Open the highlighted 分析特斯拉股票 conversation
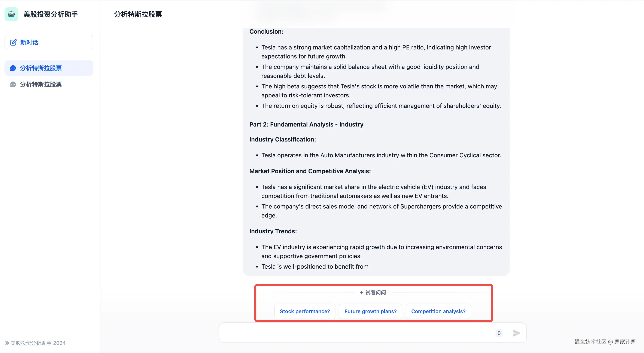 (x=49, y=68)
